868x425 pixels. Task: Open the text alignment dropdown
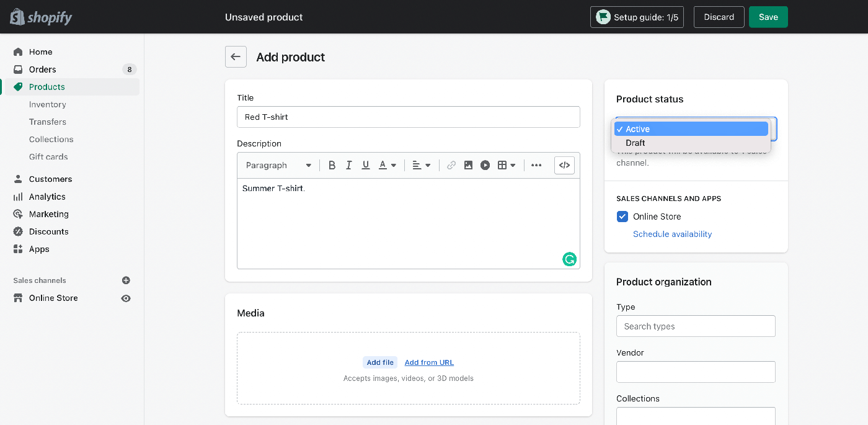click(422, 165)
